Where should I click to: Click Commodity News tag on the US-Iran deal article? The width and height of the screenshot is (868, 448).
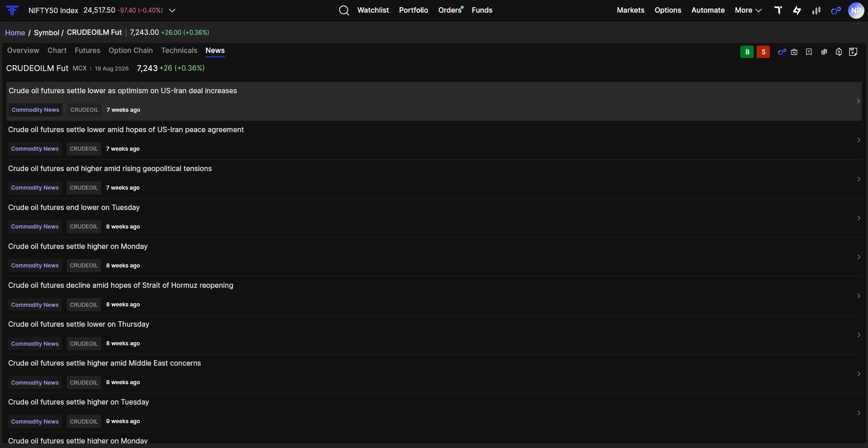click(x=35, y=110)
